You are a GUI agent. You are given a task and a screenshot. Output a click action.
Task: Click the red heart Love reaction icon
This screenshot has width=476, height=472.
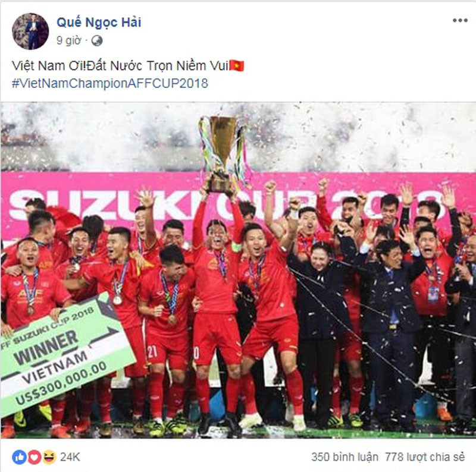[x=35, y=457]
